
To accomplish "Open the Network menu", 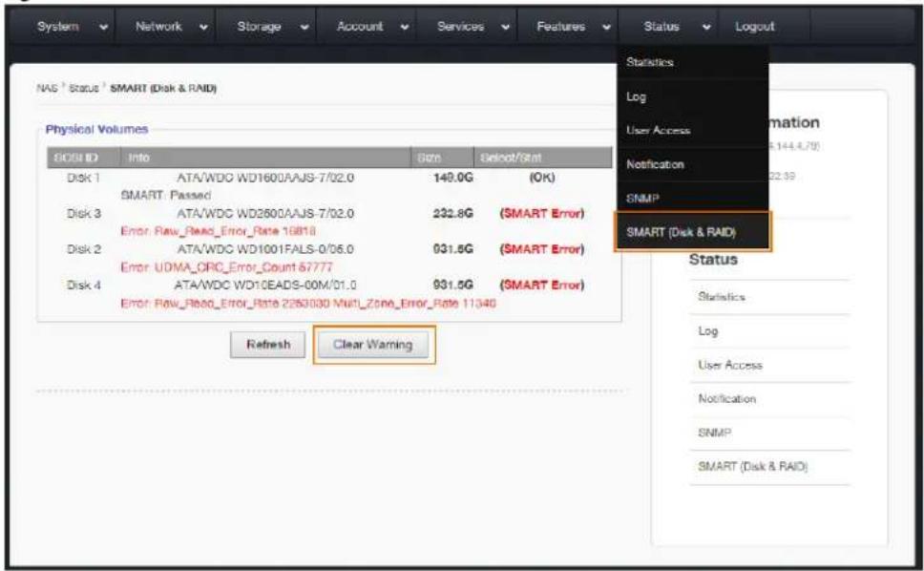I will [x=158, y=27].
